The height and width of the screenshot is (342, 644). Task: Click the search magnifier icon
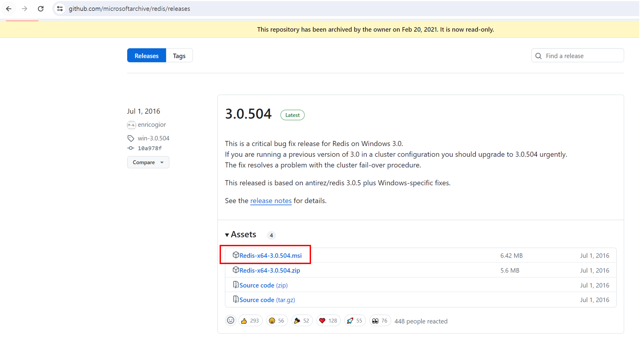pyautogui.click(x=539, y=56)
